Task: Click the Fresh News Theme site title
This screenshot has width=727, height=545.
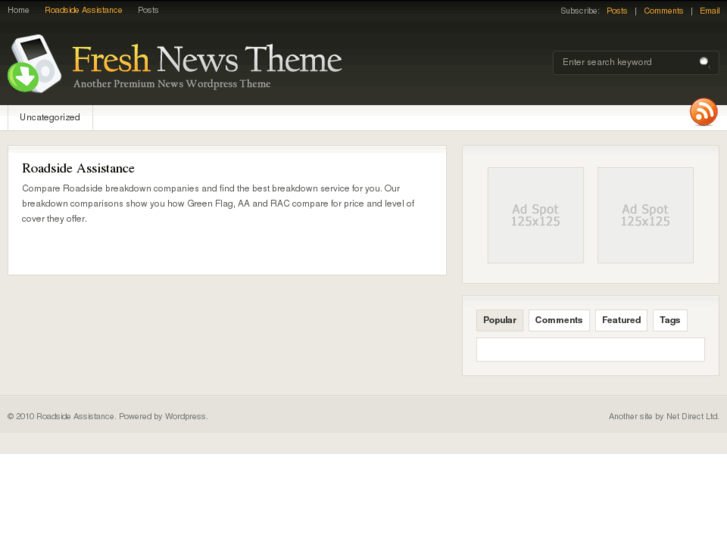Action: tap(207, 59)
